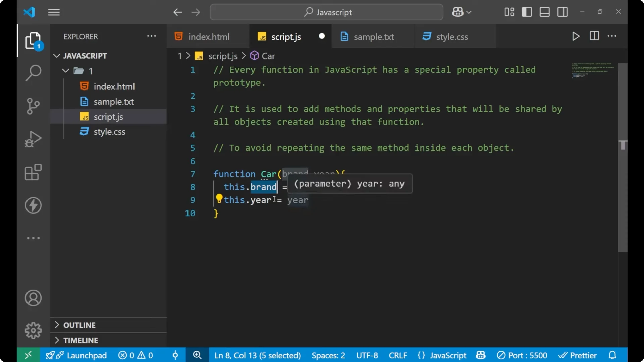Run the file using the play button

pos(576,36)
